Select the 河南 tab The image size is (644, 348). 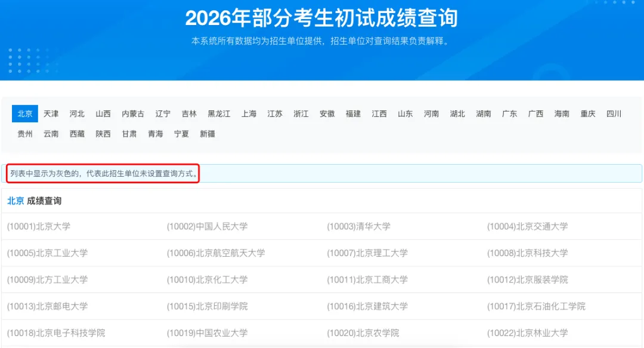(431, 113)
